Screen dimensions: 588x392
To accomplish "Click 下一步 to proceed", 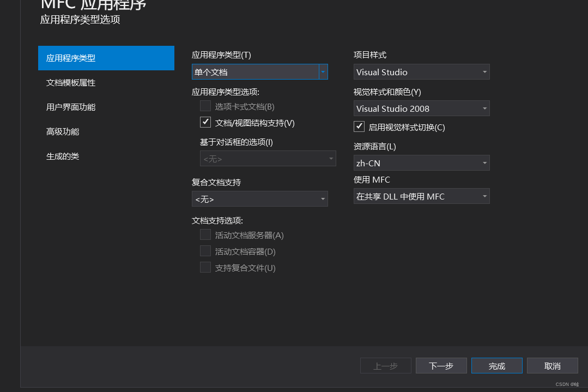I will (x=441, y=365).
